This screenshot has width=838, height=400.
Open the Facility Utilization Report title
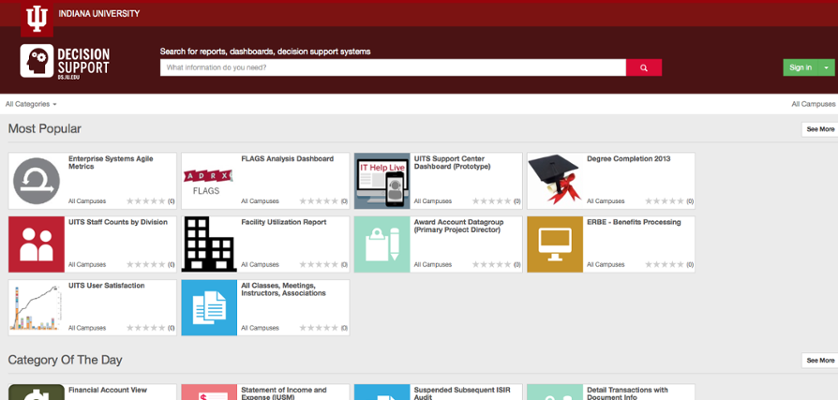(284, 222)
